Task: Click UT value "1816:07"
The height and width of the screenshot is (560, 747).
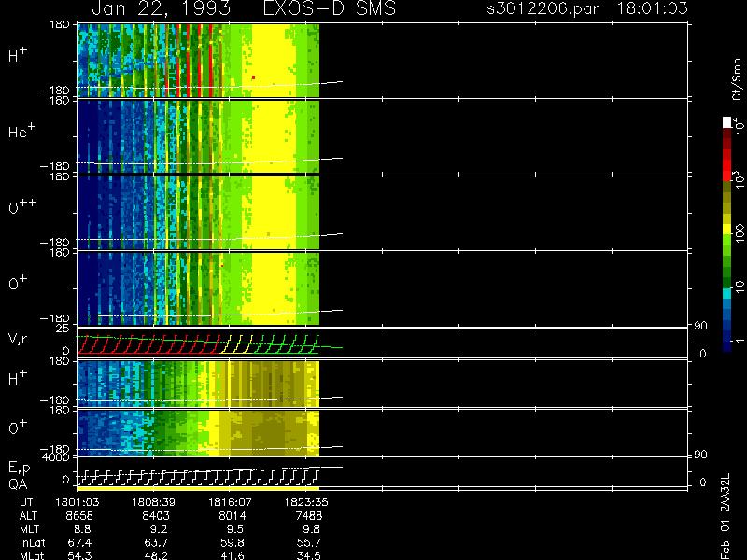Action: [230, 502]
